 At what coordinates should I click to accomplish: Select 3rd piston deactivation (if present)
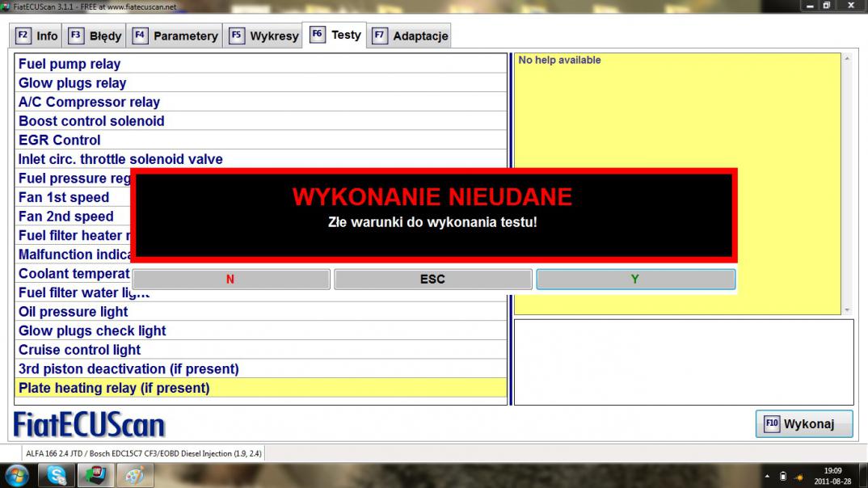click(261, 369)
